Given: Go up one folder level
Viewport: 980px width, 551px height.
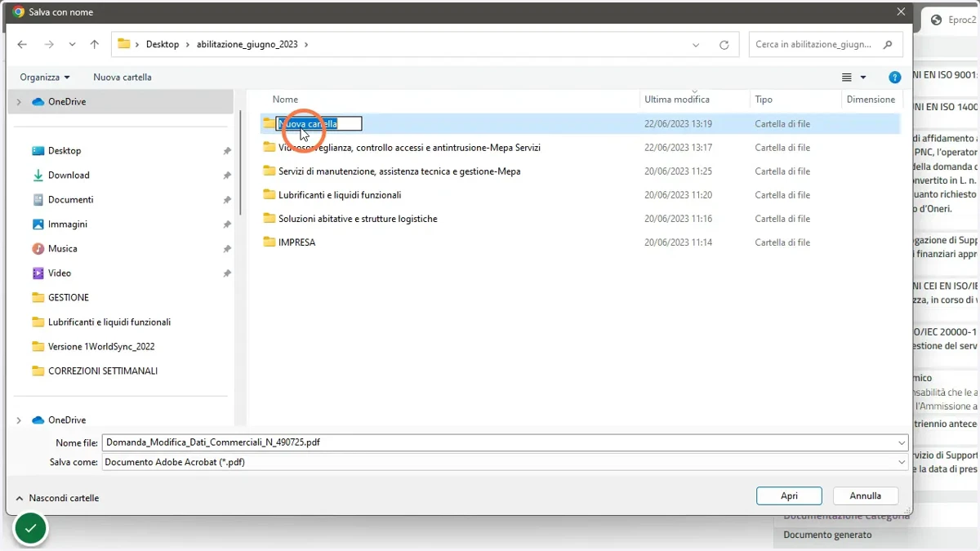Looking at the screenshot, I should tap(94, 45).
